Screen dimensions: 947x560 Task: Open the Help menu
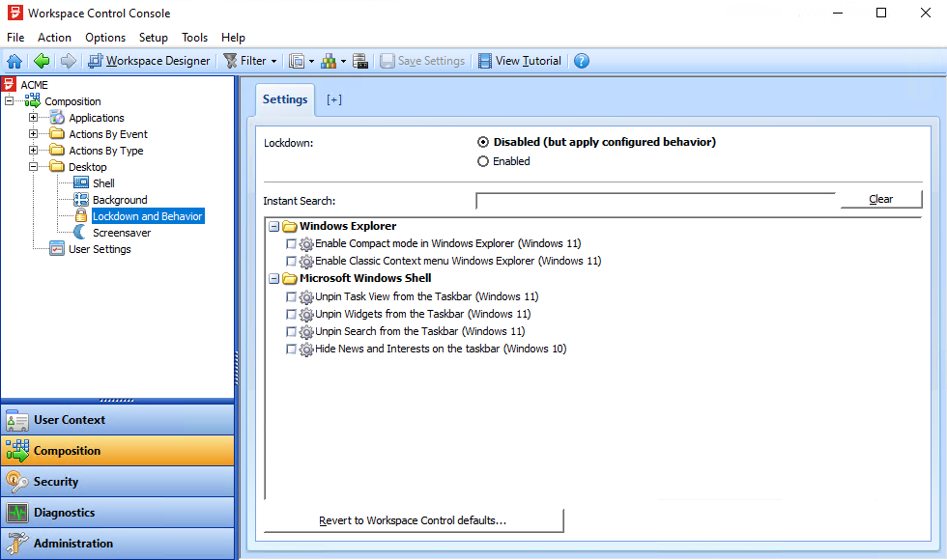pos(233,38)
